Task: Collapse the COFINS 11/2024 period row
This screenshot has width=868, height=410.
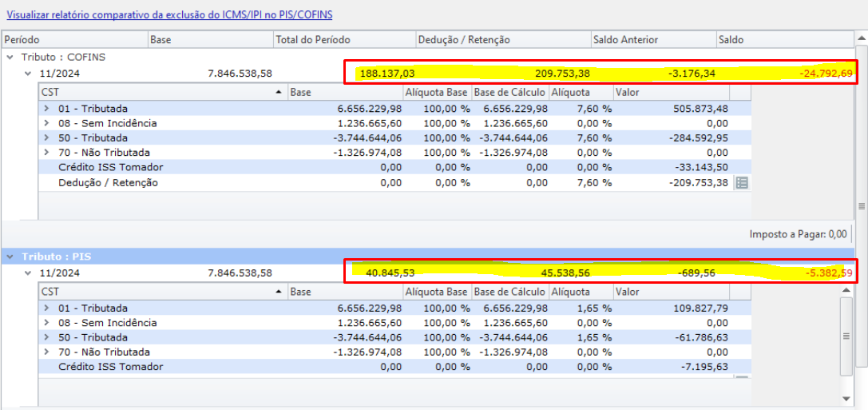Action: tap(28, 74)
